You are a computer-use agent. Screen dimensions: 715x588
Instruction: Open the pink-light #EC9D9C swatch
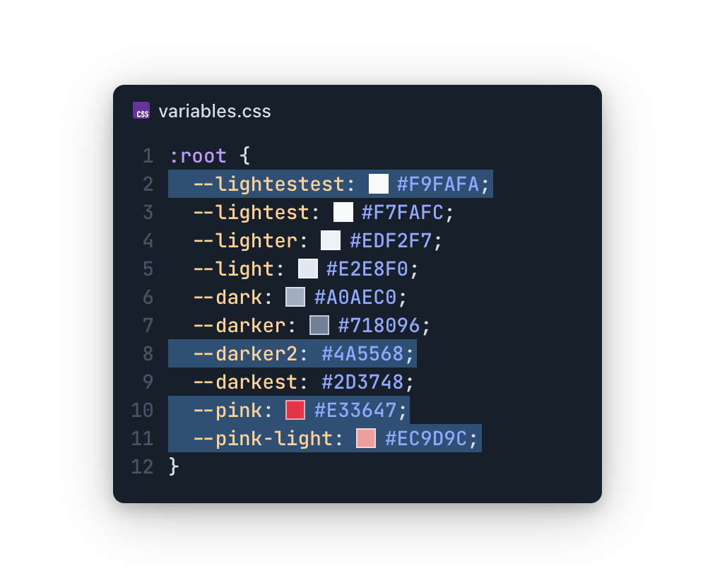(x=366, y=438)
